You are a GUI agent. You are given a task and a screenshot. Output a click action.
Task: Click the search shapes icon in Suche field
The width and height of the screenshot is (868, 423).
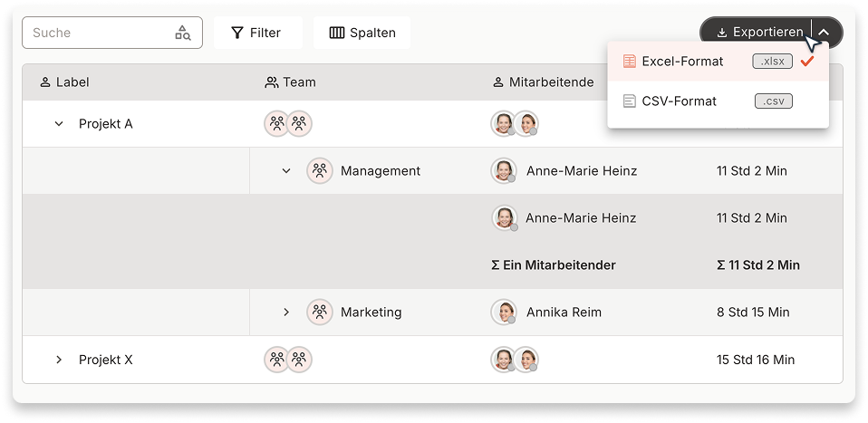183,33
